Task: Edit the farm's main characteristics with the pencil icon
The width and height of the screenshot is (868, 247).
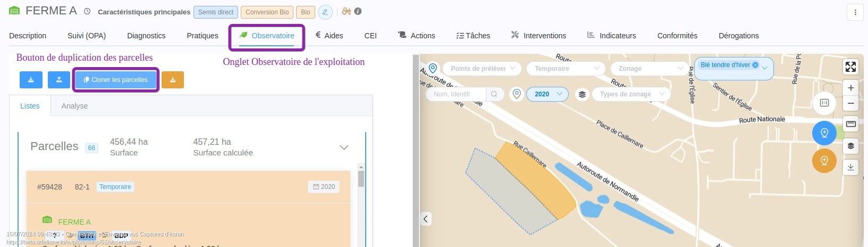Action: point(325,12)
